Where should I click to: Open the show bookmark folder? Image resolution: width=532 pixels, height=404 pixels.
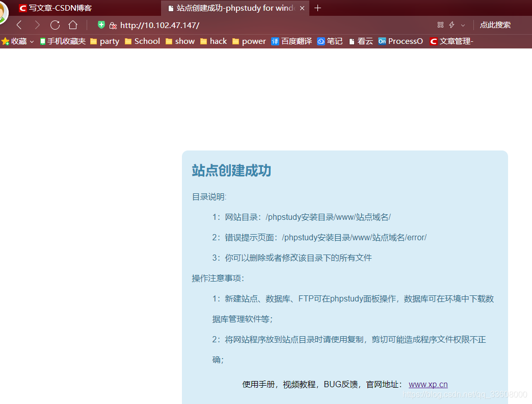click(x=180, y=41)
